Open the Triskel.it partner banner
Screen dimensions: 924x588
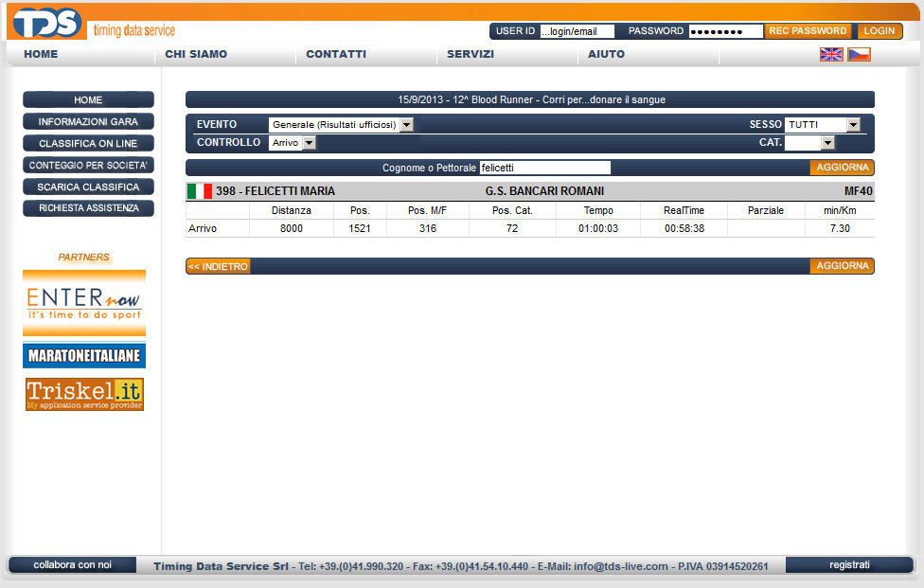click(x=84, y=394)
